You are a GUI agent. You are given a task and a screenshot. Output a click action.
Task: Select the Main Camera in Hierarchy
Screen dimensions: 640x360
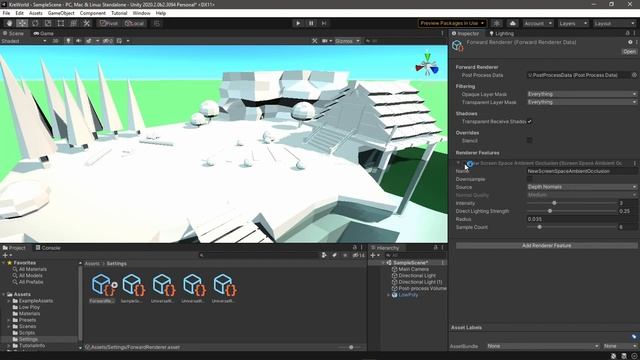pos(413,269)
